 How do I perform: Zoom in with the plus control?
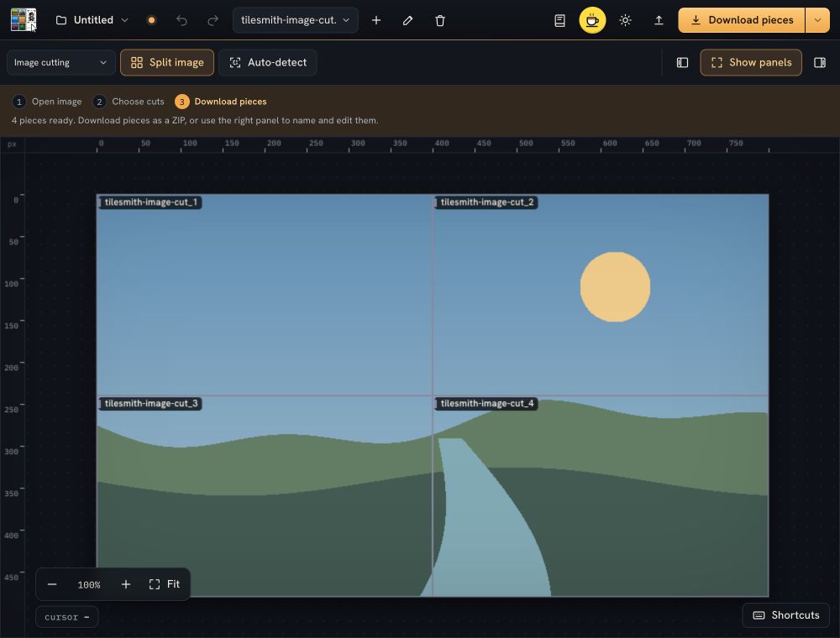click(x=126, y=584)
